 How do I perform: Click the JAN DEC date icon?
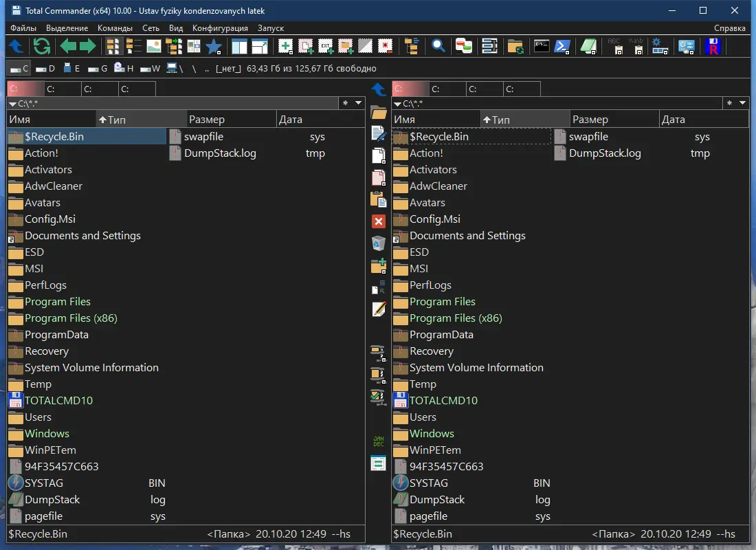(379, 441)
